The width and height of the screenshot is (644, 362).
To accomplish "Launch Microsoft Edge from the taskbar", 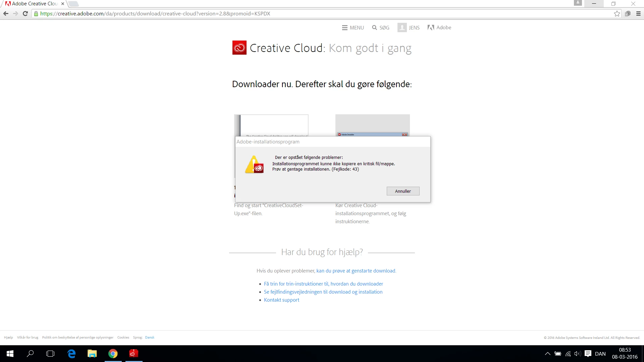I will (x=71, y=354).
